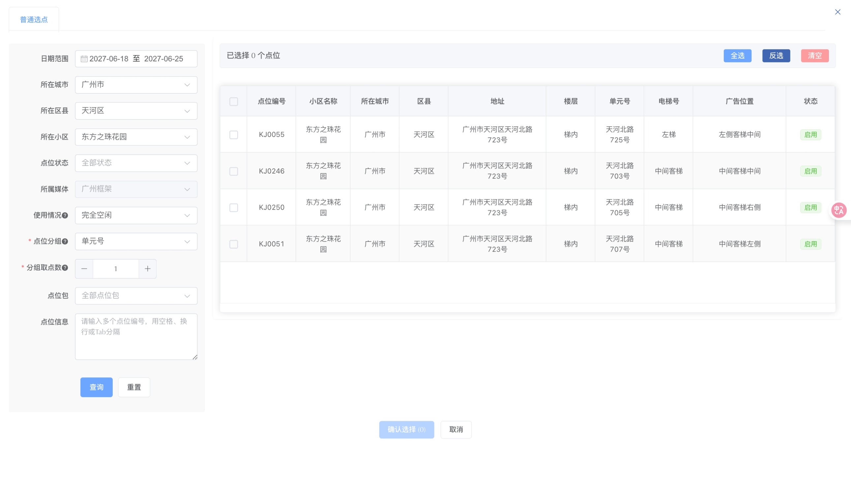
Task: Open the calendar date picker icon
Action: pos(84,58)
